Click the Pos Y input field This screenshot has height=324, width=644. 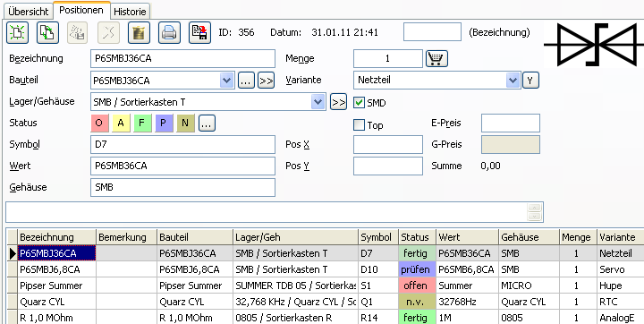coord(387,166)
